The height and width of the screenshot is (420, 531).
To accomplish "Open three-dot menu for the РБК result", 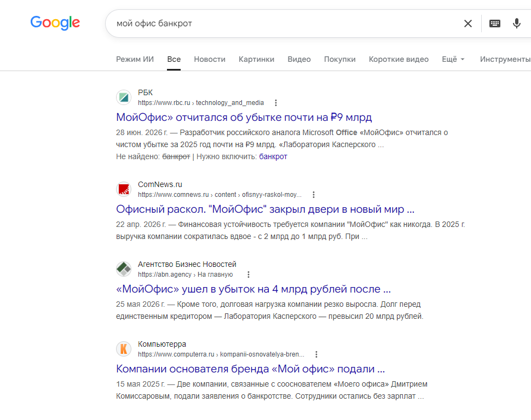I will click(x=276, y=103).
